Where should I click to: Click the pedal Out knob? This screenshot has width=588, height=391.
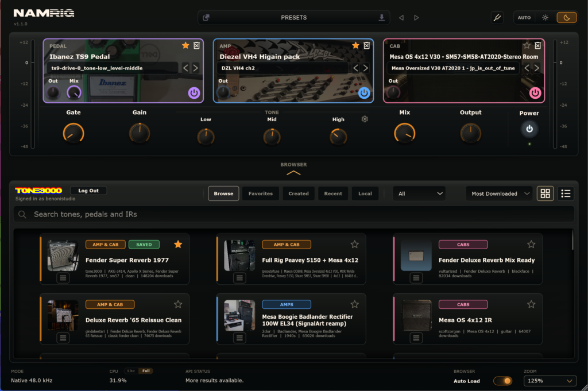53,92
